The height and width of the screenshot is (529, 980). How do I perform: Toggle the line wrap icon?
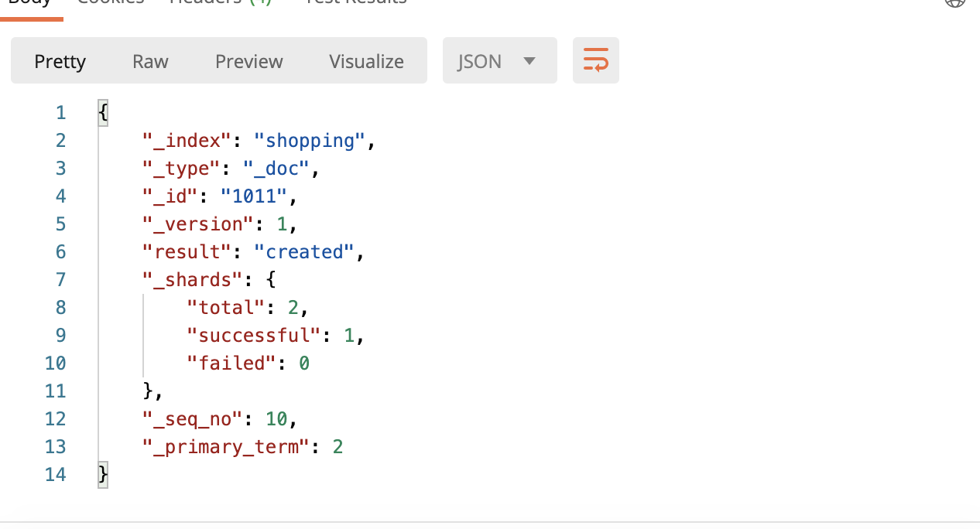pyautogui.click(x=595, y=60)
